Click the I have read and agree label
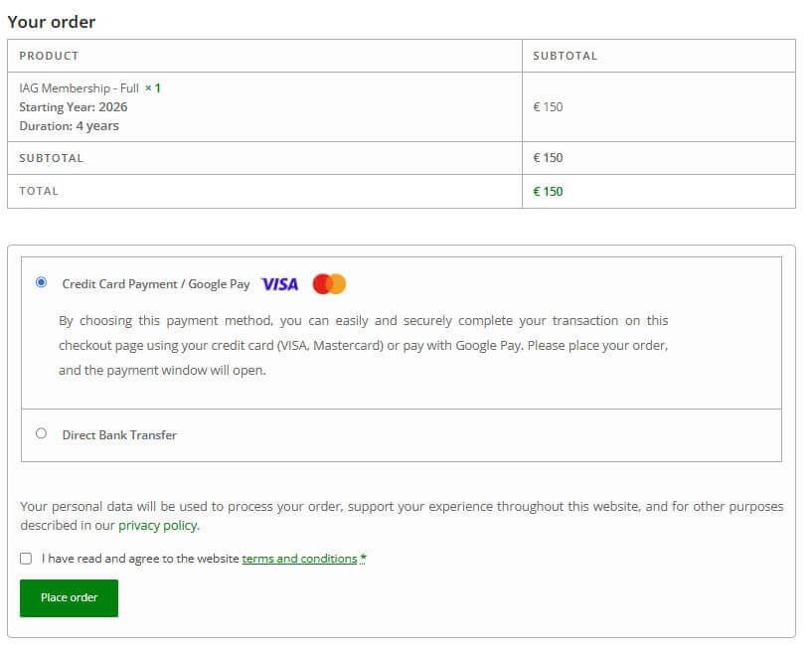 pos(140,559)
